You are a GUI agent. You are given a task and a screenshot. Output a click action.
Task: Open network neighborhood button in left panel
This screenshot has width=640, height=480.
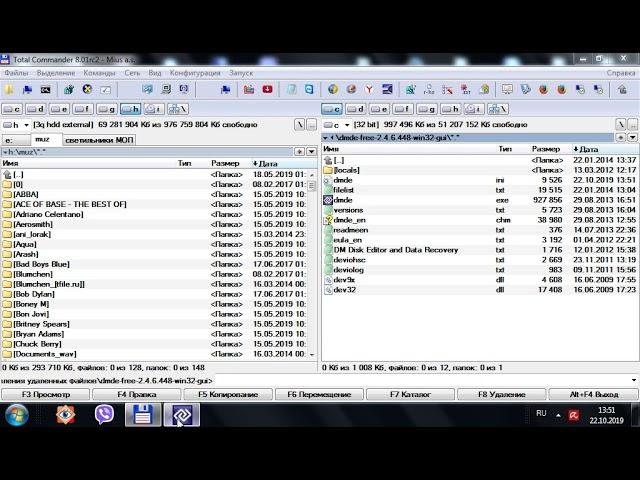[178, 109]
